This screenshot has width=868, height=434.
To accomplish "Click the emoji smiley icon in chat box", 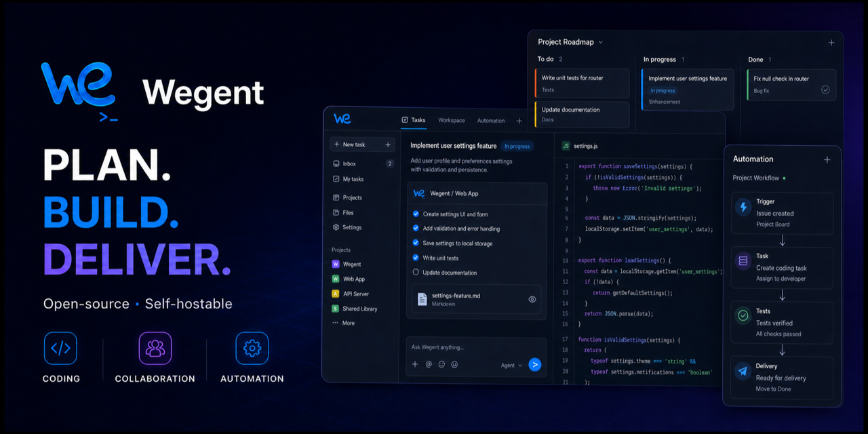I will pyautogui.click(x=441, y=365).
